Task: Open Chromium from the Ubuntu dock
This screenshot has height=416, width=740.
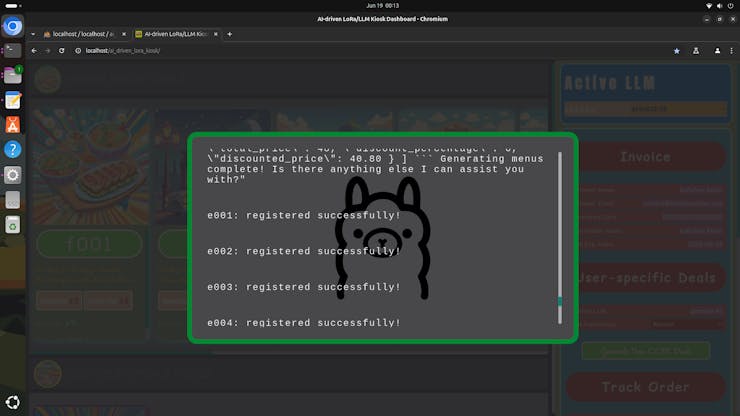Action: (x=13, y=26)
